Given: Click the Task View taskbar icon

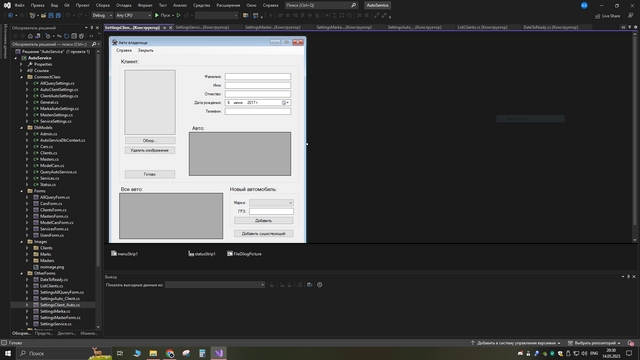Looking at the screenshot, I should pos(120,353).
